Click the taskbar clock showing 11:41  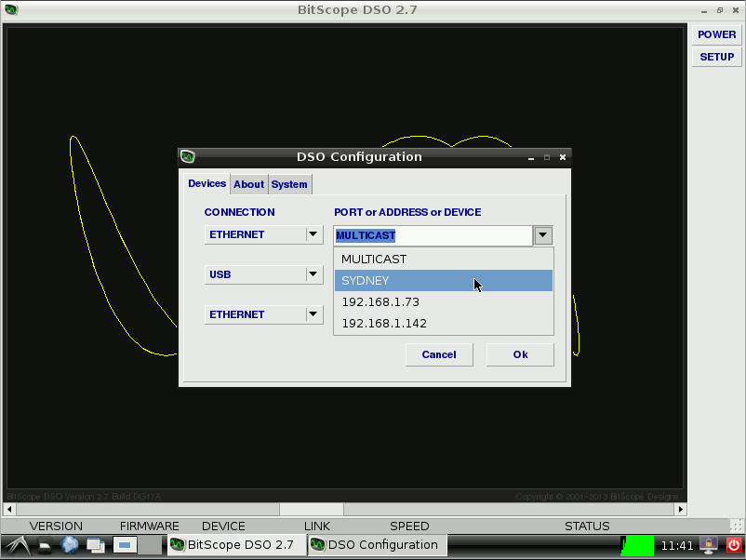tap(677, 546)
